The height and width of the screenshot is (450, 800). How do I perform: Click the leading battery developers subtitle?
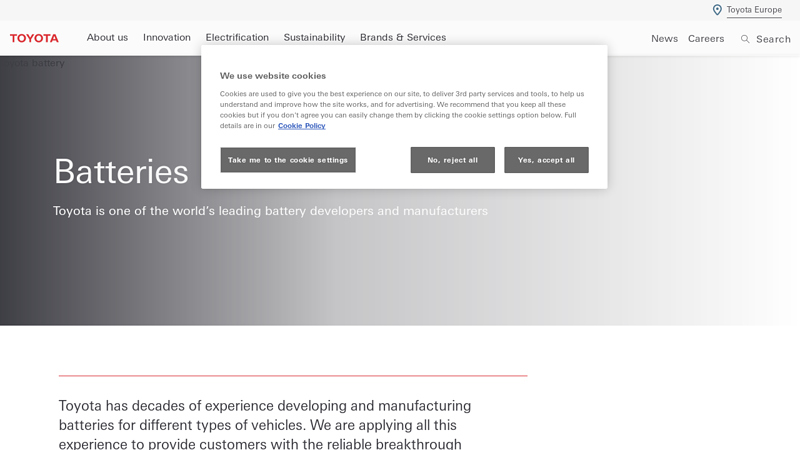270,211
